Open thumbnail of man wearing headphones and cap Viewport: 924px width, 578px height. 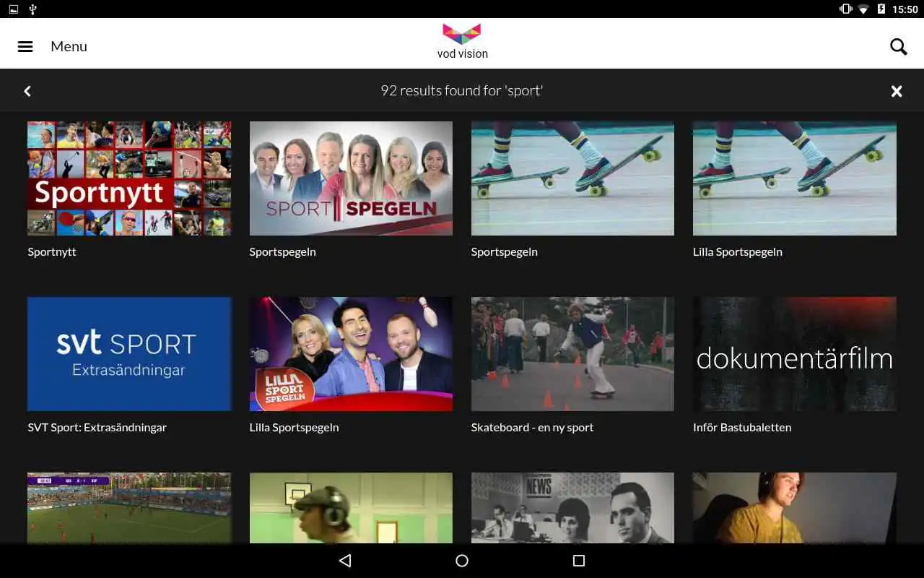[351, 508]
